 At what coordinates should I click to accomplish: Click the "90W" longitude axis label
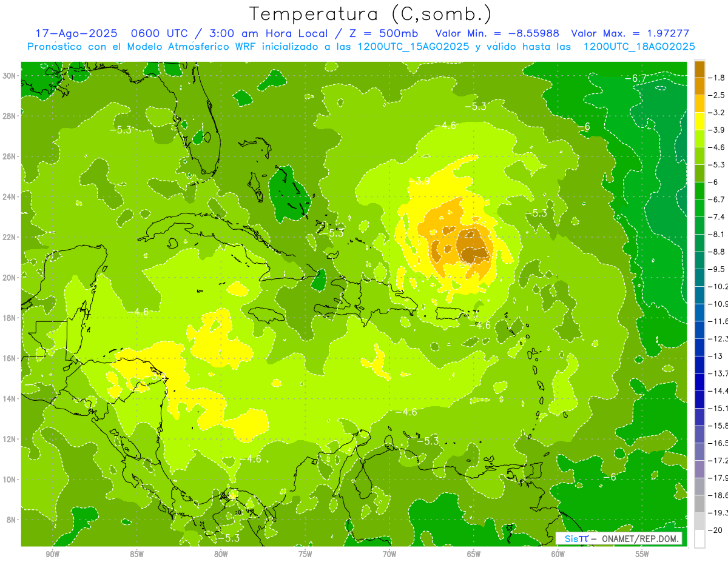click(52, 554)
